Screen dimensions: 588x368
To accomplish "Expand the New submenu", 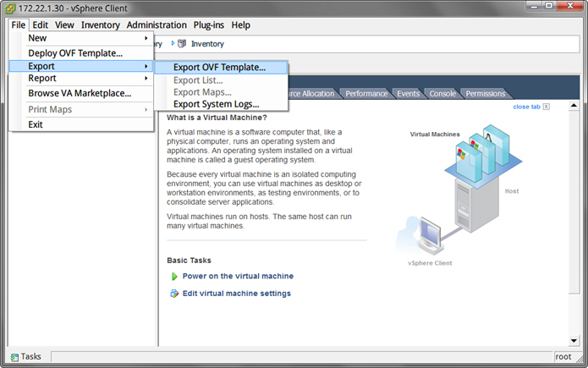I will [81, 38].
